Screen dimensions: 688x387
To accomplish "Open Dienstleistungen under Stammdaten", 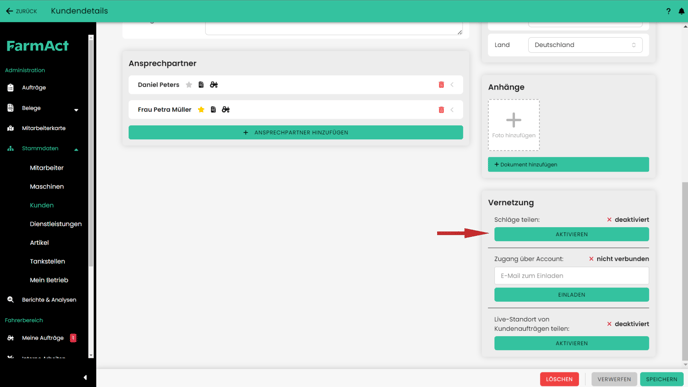I will point(56,224).
